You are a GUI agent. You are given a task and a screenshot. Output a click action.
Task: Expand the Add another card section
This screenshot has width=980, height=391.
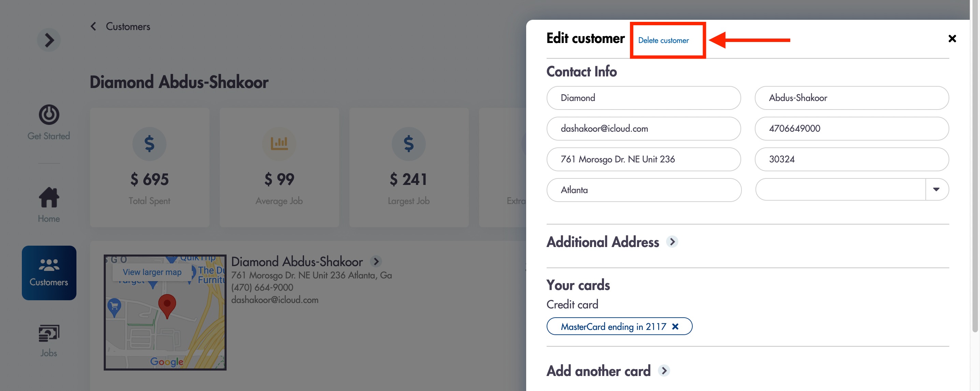tap(664, 371)
